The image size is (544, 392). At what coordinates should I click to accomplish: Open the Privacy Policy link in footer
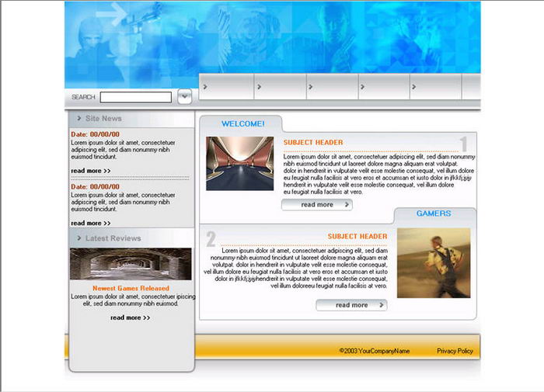point(455,351)
